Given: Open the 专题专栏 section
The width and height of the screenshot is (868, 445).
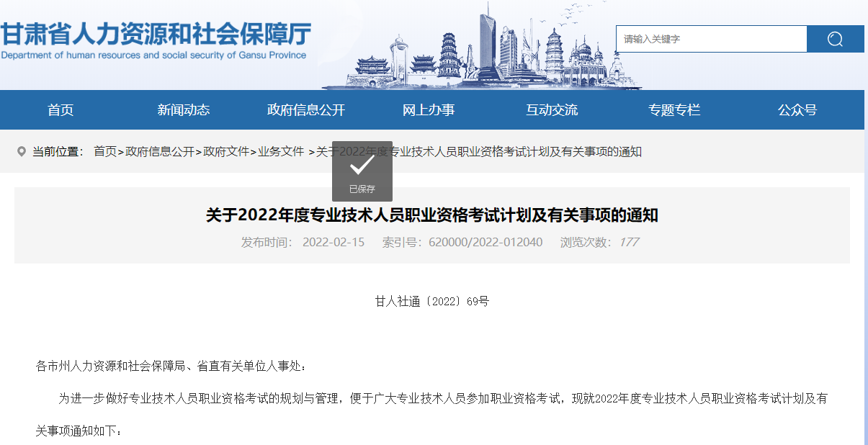Looking at the screenshot, I should 674,109.
